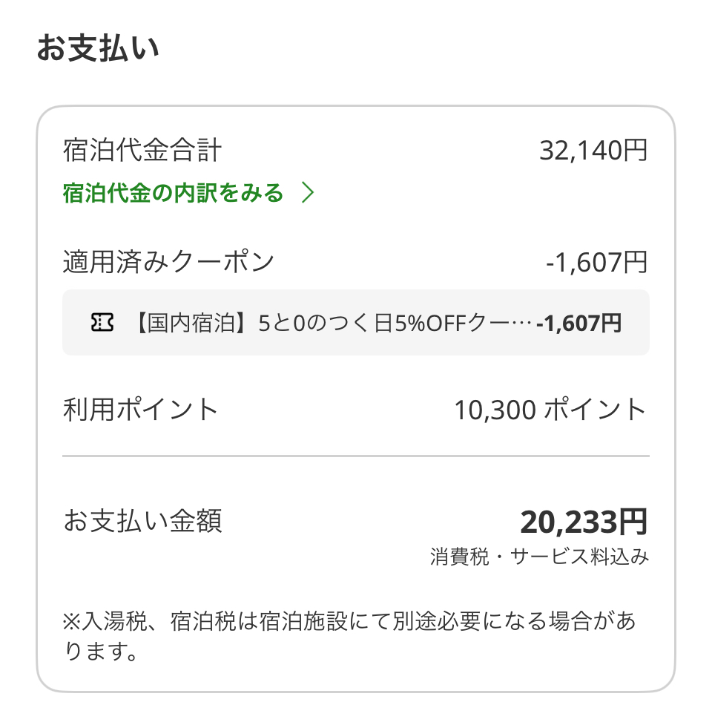Image resolution: width=712 pixels, height=728 pixels.
Task: Click the word ポイント after 10,300
Action: 596,410
